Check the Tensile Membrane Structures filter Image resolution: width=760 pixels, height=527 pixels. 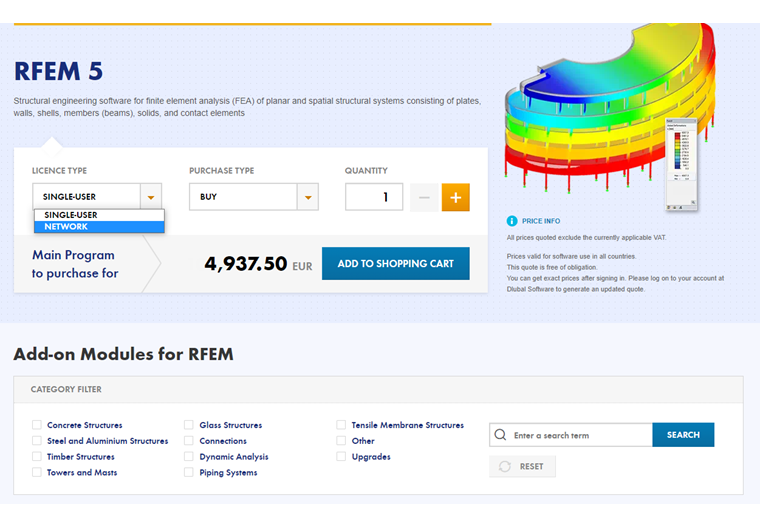tap(341, 425)
